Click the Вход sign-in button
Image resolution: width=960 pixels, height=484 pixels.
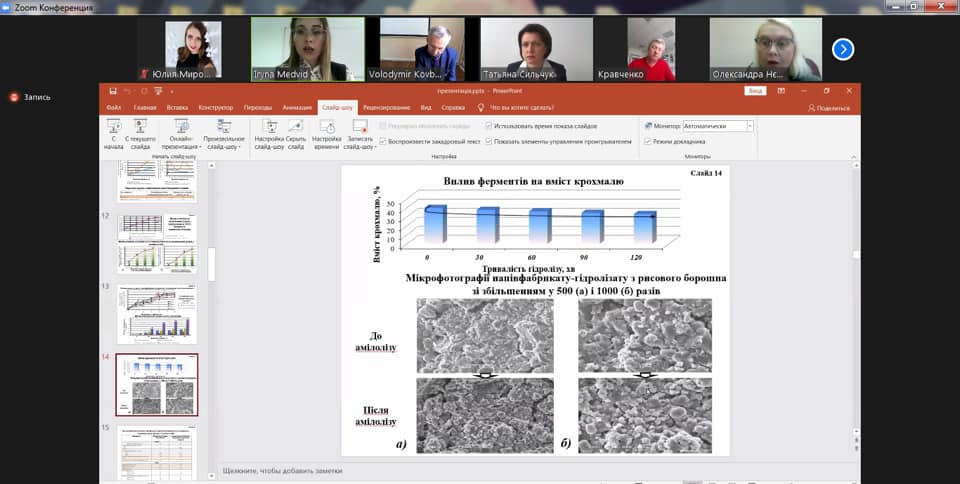click(x=755, y=91)
